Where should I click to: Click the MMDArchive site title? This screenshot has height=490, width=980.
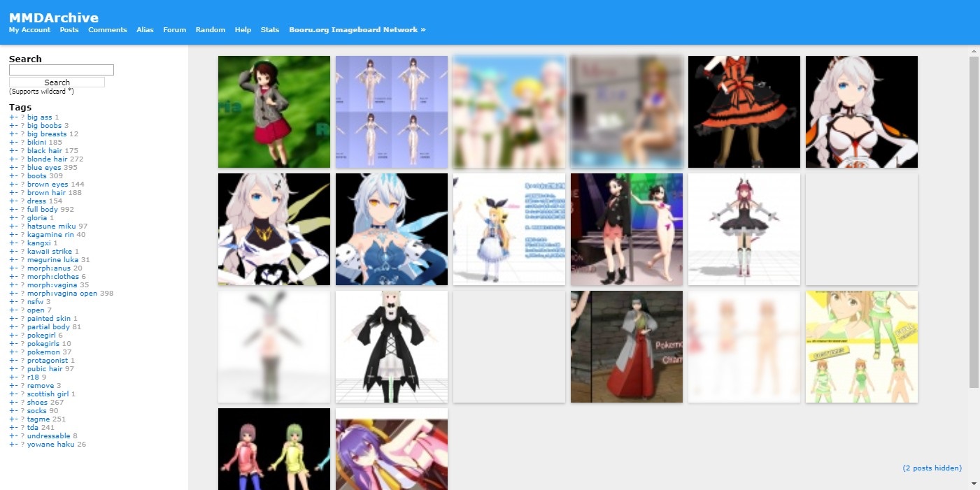[54, 18]
